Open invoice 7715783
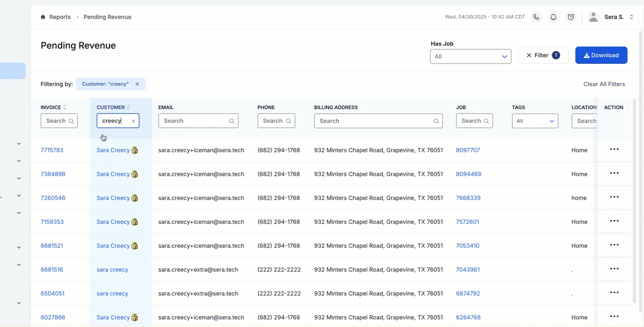This screenshot has height=327, width=644. point(52,150)
